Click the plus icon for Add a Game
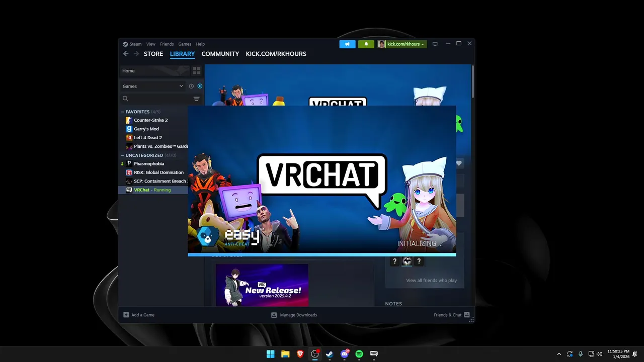This screenshot has width=644, height=362. [x=126, y=315]
